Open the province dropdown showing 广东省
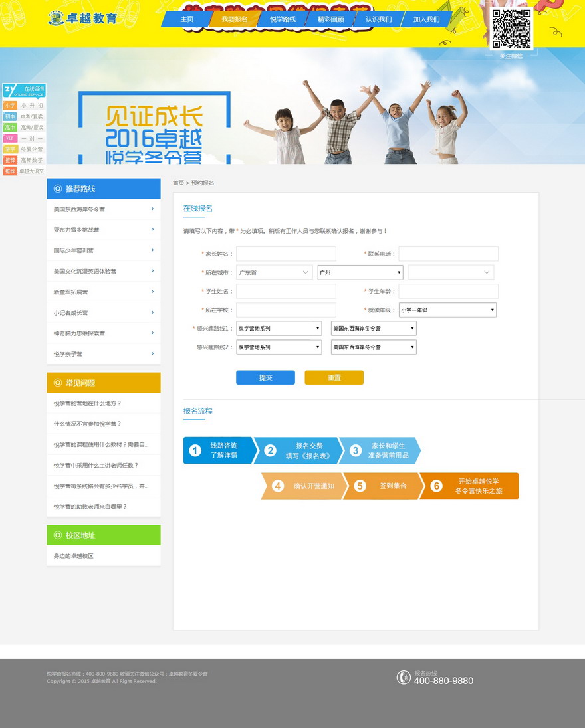Screen dimensions: 585x728 pyautogui.click(x=274, y=272)
